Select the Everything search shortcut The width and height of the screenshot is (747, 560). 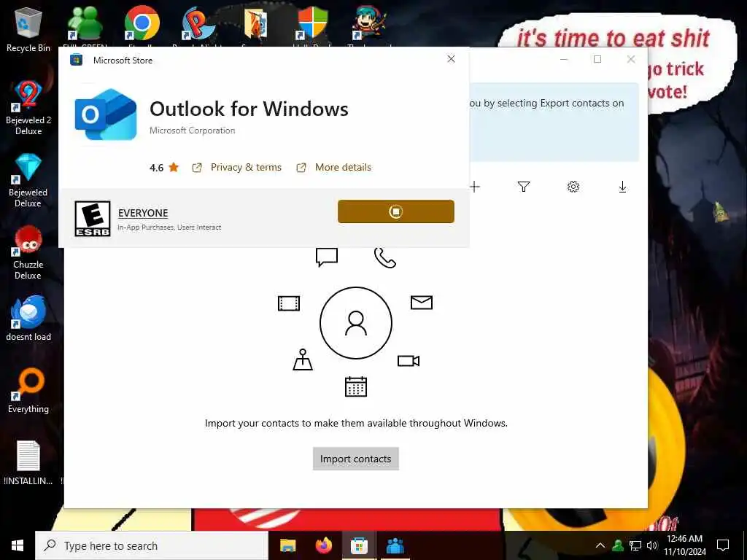pyautogui.click(x=28, y=391)
